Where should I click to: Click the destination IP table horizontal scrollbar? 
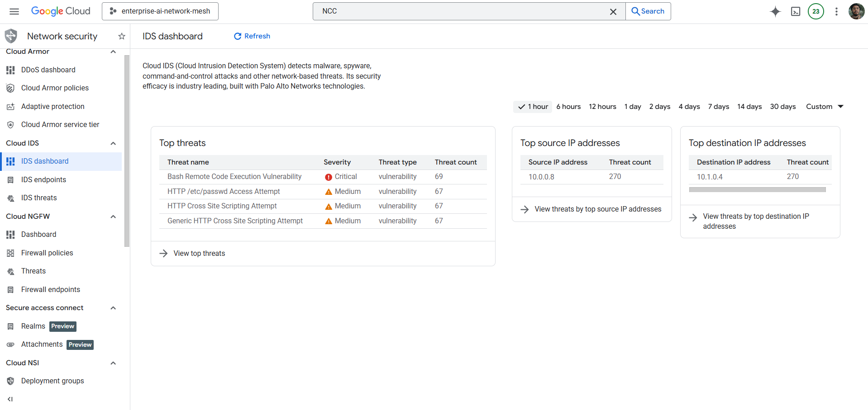point(758,190)
